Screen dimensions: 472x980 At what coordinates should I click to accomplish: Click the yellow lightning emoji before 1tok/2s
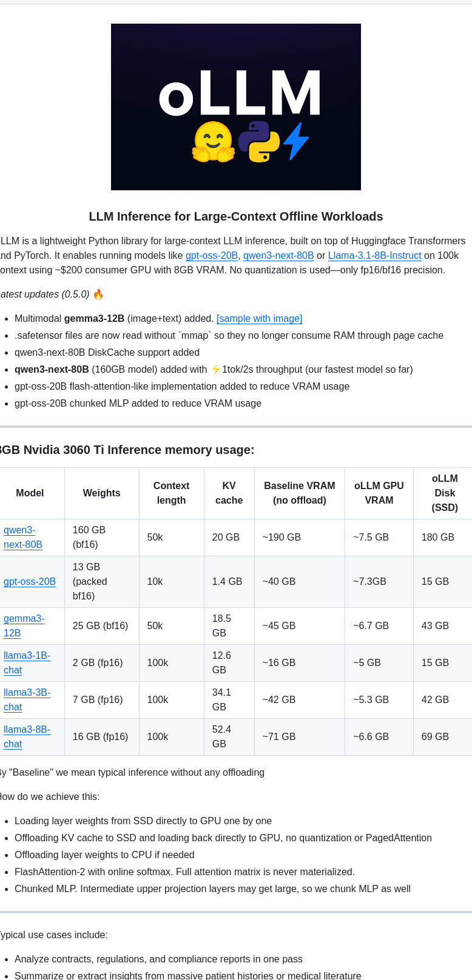[x=215, y=370]
